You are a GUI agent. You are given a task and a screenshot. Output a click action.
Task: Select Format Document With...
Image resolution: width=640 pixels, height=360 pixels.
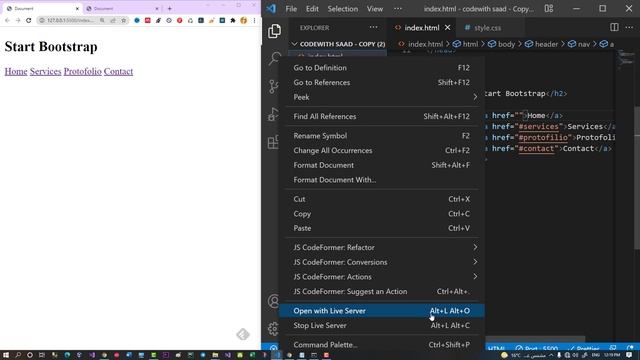pyautogui.click(x=382, y=180)
